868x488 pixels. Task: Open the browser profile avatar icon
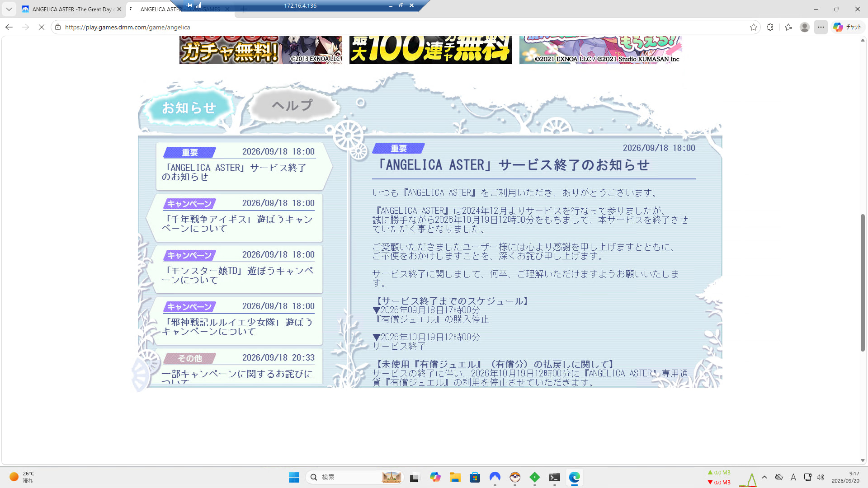coord(804,27)
